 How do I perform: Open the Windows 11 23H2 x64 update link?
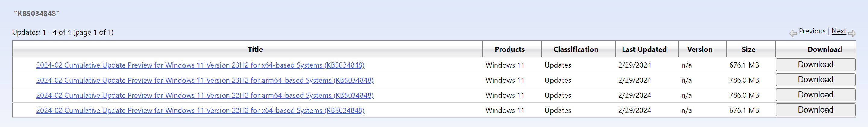coord(200,65)
